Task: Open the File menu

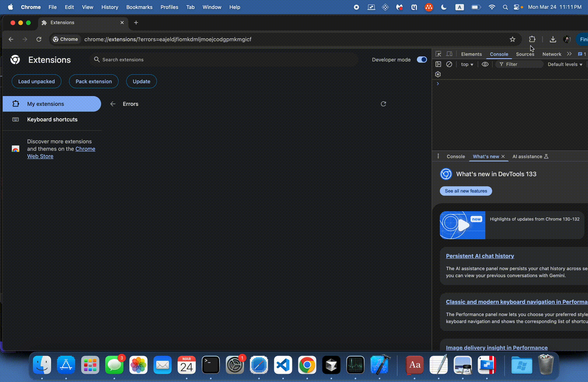Action: tap(52, 7)
